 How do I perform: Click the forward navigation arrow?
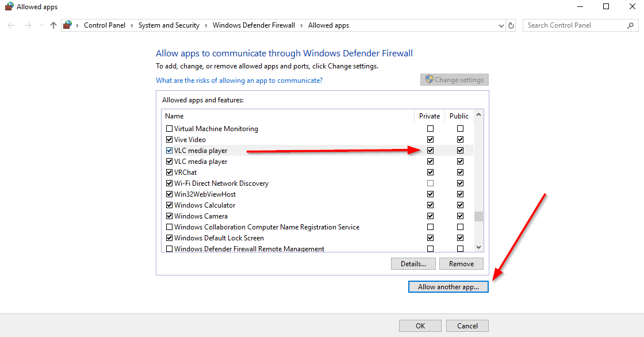(x=28, y=25)
